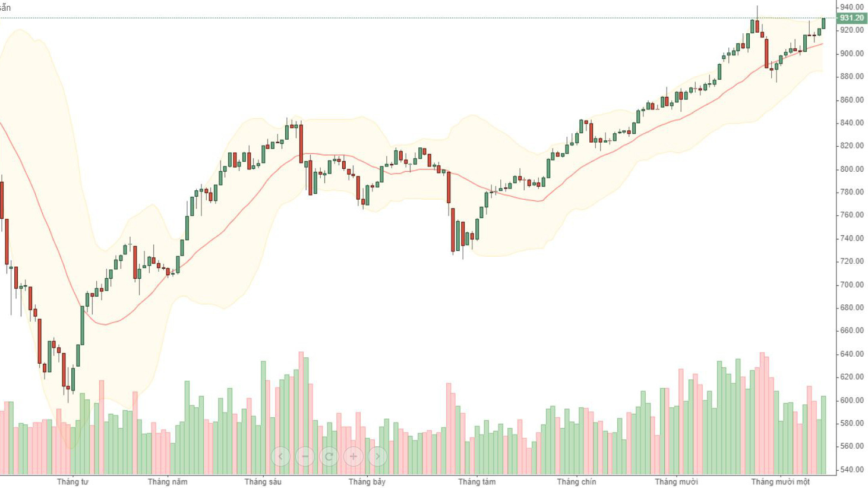This screenshot has width=868, height=488.
Task: Zoom out using the minus button
Action: [x=305, y=456]
